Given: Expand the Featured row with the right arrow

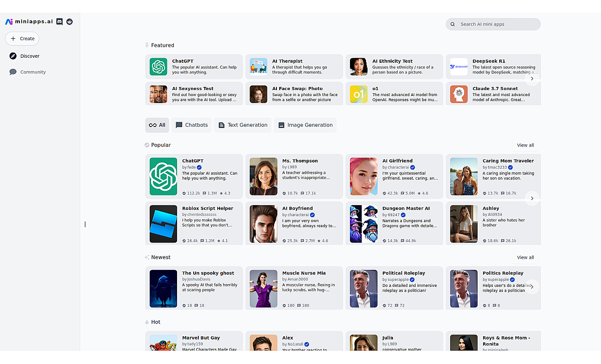Looking at the screenshot, I should [x=532, y=79].
